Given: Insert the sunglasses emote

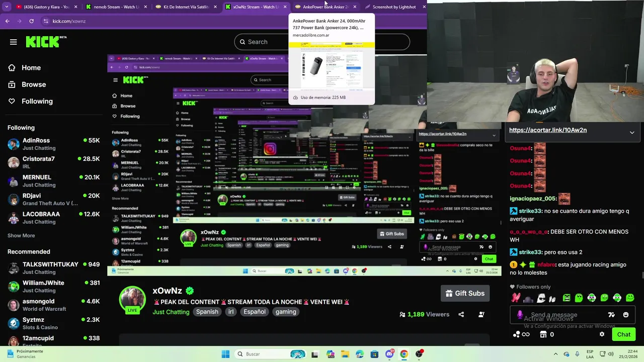Looking at the screenshot, I should pyautogui.click(x=541, y=298).
